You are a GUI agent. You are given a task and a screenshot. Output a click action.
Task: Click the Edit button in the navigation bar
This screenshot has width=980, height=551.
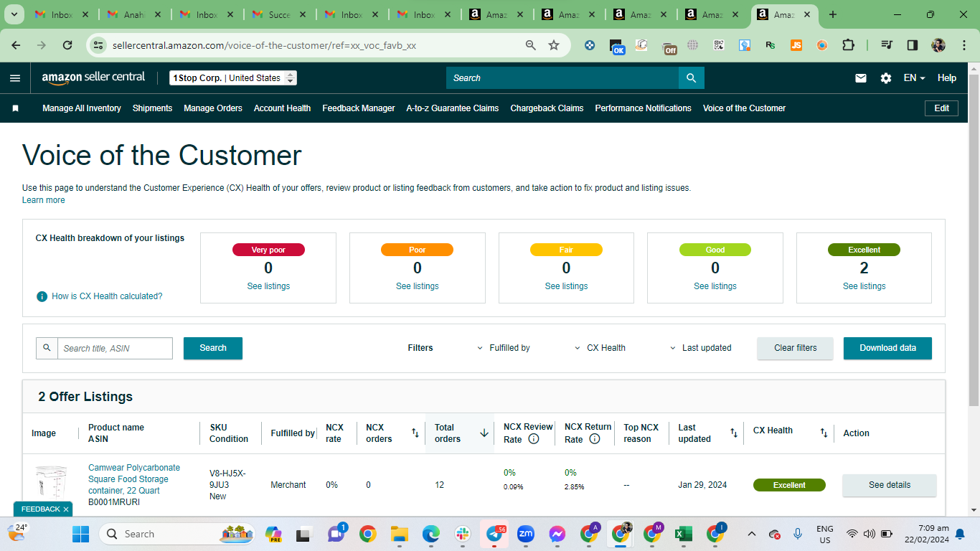(942, 108)
